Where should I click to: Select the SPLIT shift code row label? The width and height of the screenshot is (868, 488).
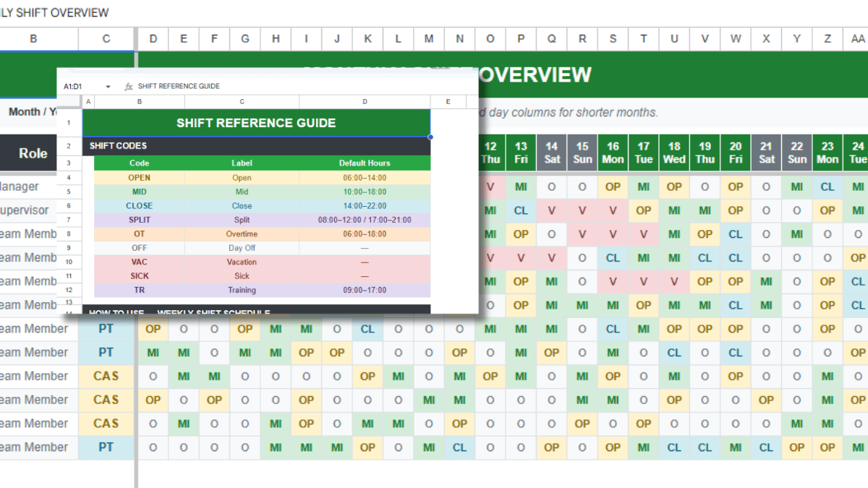(139, 220)
